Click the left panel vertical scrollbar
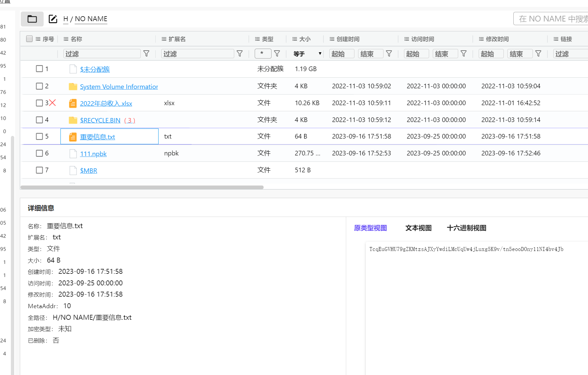588x375 pixels. [13, 255]
